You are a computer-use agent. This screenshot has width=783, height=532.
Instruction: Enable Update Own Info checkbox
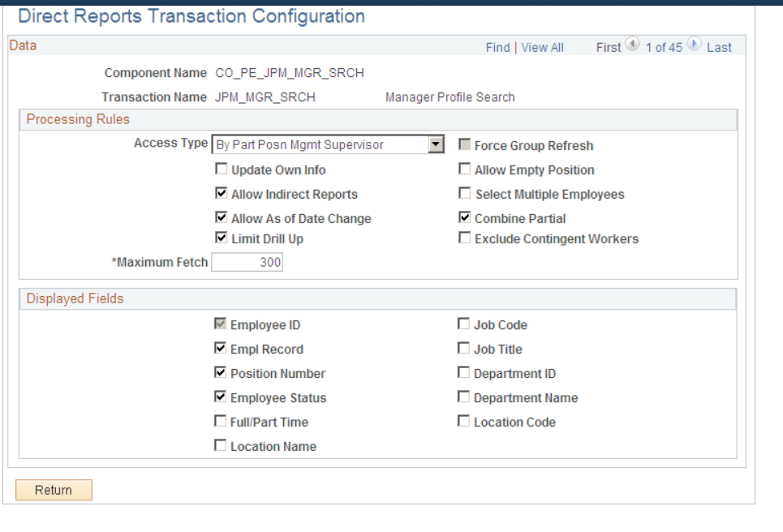(x=222, y=169)
